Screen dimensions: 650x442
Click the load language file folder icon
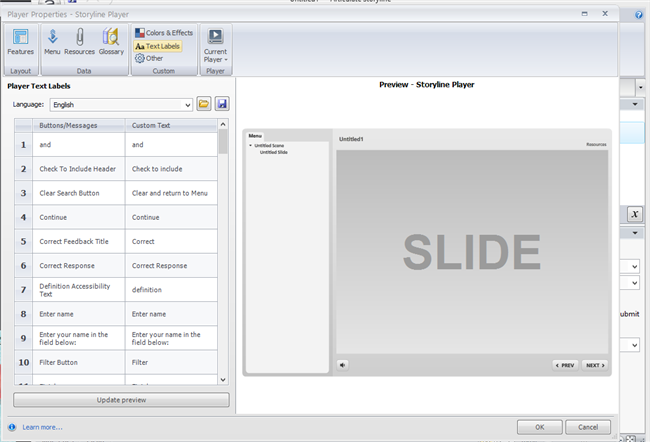[204, 104]
